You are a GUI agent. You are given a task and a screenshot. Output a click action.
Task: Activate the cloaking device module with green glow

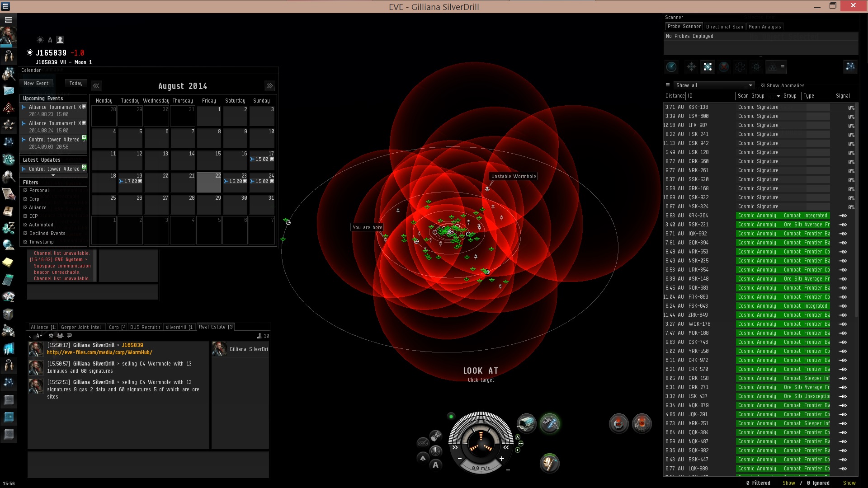coord(550,423)
